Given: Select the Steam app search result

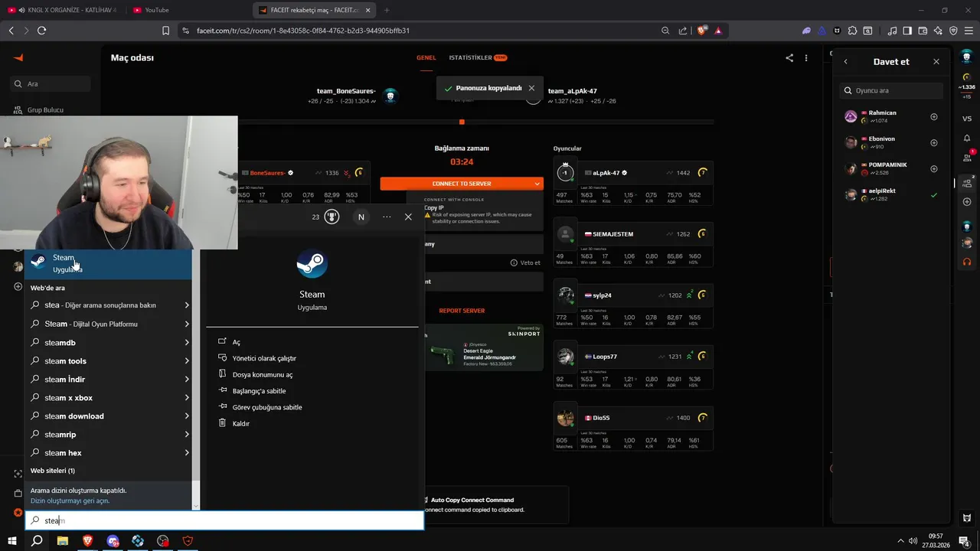Looking at the screenshot, I should tap(108, 263).
